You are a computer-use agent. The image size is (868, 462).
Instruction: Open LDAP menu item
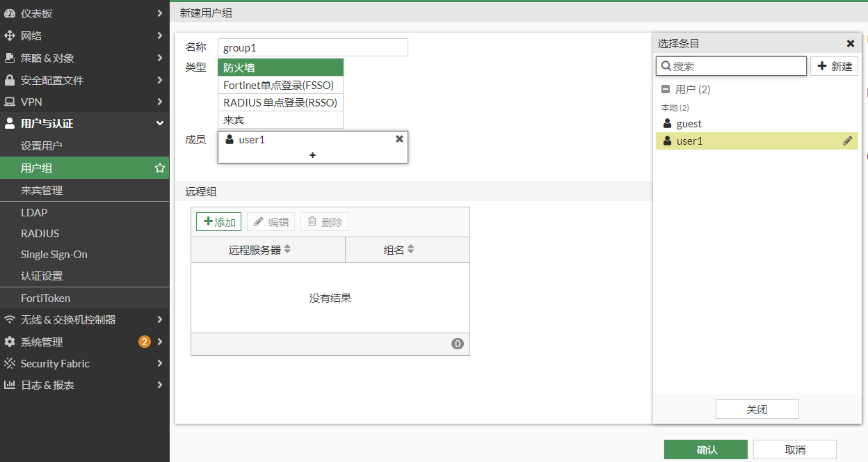85,212
